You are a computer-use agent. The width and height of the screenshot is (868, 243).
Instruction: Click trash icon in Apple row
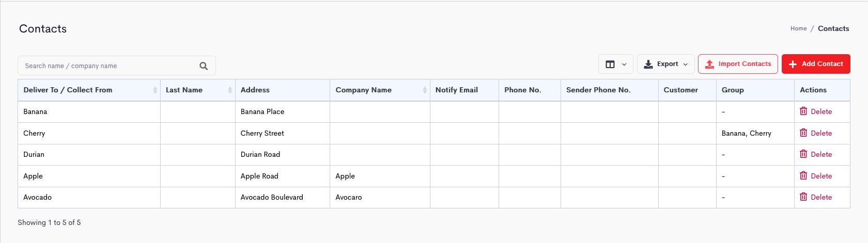click(803, 175)
